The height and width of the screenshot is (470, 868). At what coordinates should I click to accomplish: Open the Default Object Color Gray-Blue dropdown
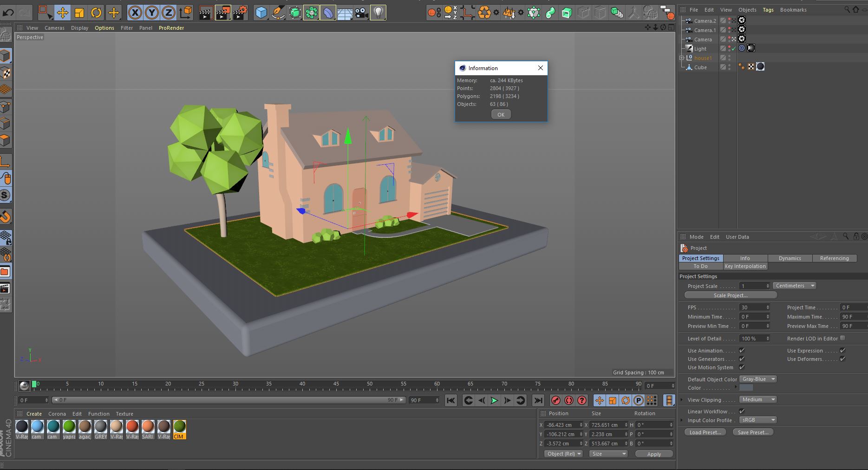[757, 379]
